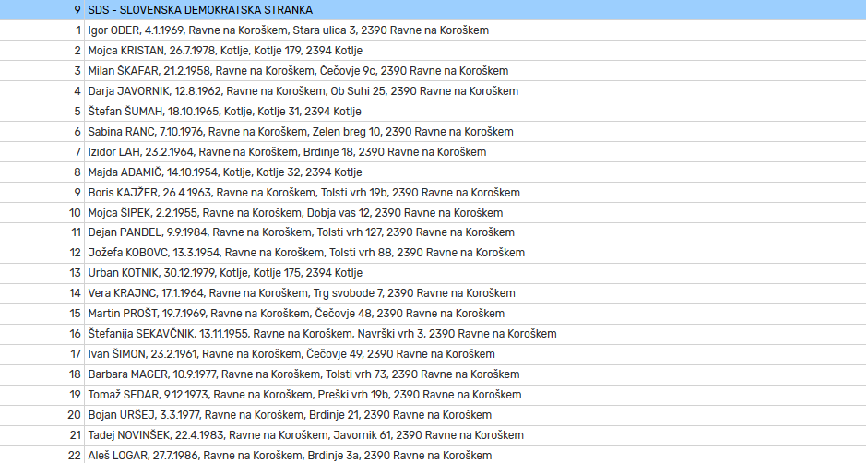Click the Izidor LAH candidate line
This screenshot has height=463, width=868.
[434, 152]
